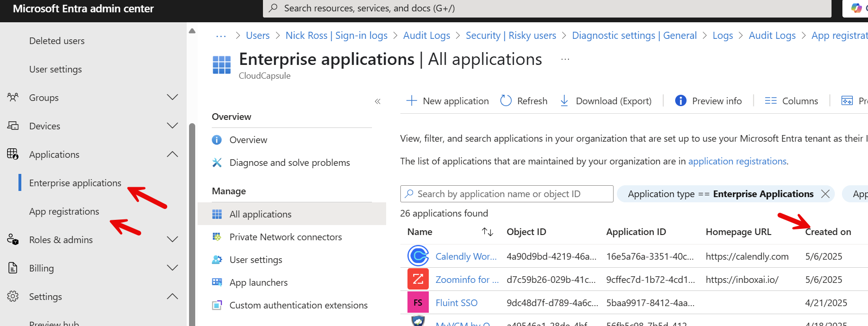Go to Nick Ross Sign-in logs breadcrumb
Viewport: 868px width, 326px height.
click(x=336, y=36)
